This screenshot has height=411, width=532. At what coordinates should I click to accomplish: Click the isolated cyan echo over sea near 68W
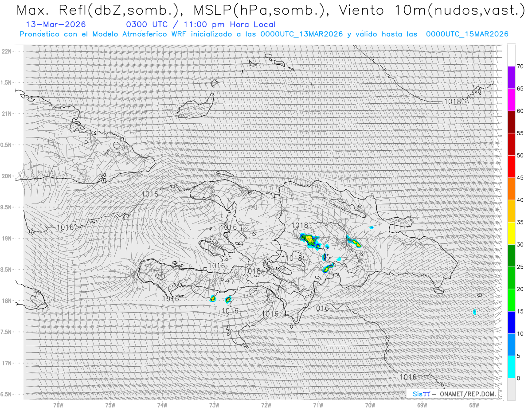pos(474,312)
